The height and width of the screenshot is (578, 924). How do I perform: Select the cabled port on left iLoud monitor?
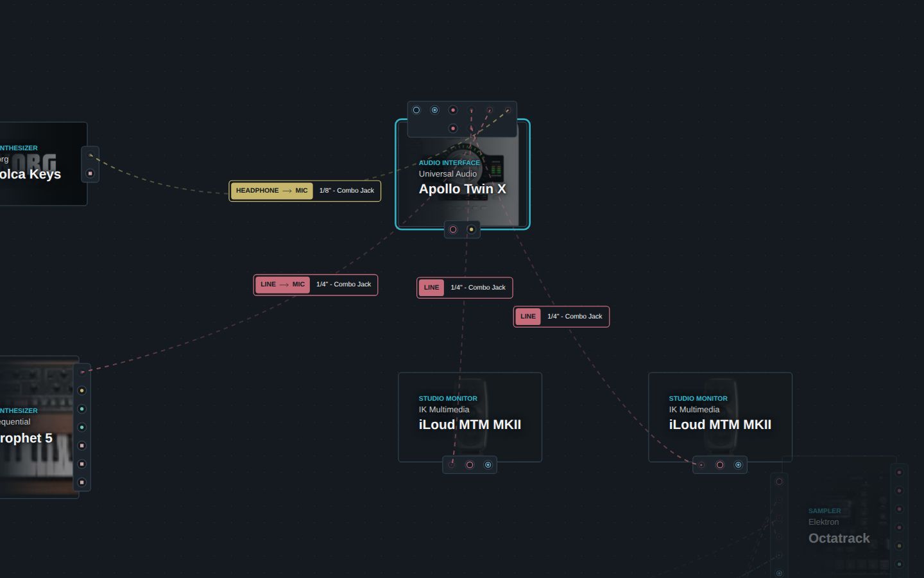coord(452,465)
